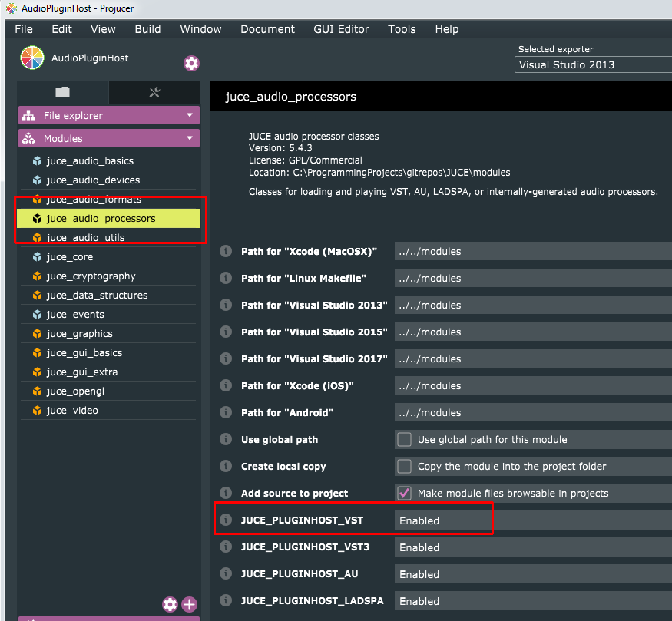The width and height of the screenshot is (672, 621).
Task: Select the juce_audio_devices module row
Action: 108,180
